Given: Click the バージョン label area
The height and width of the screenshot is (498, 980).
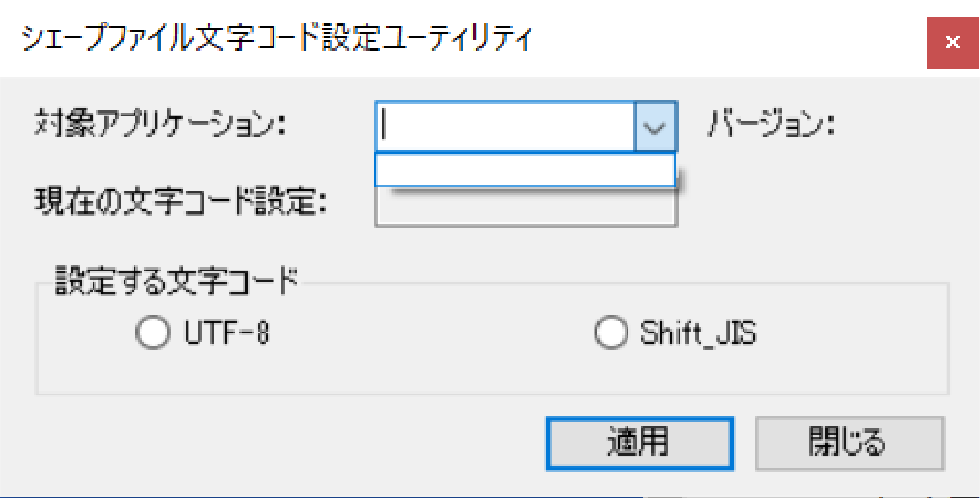Looking at the screenshot, I should pos(770,126).
